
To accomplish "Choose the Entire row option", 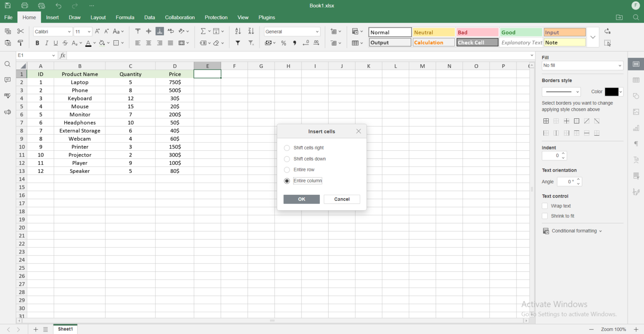I will [x=287, y=170].
